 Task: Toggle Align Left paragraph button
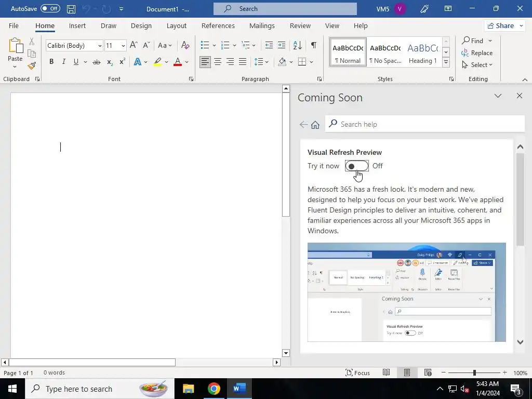pos(205,62)
